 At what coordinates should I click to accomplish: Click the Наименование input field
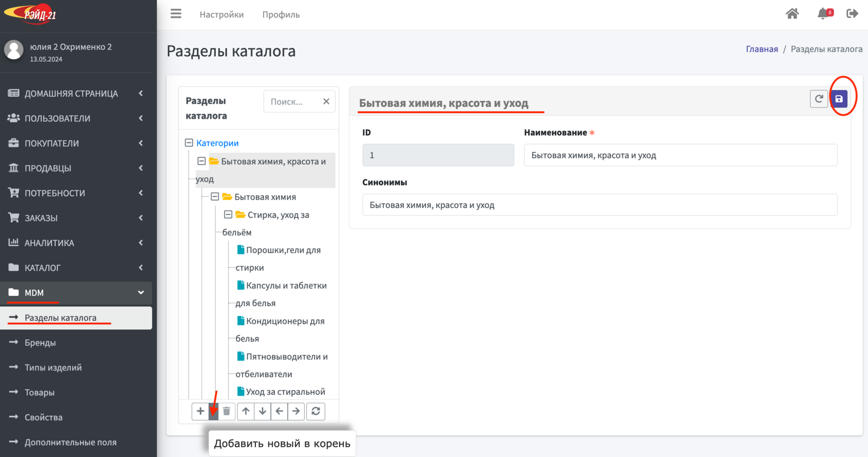680,155
